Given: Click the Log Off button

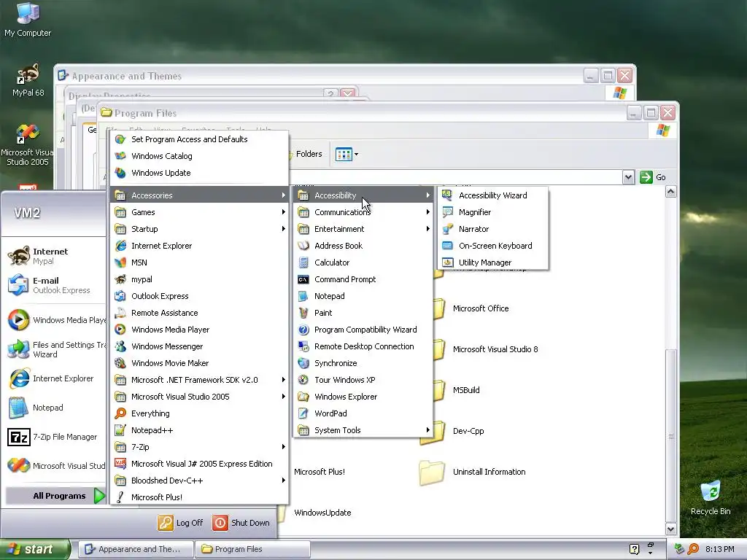Looking at the screenshot, I should [181, 523].
